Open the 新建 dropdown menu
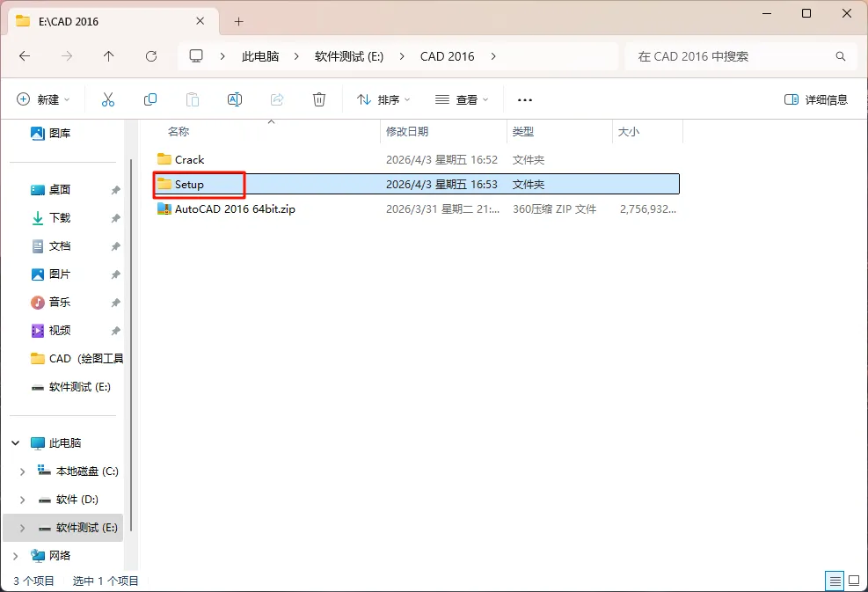The width and height of the screenshot is (868, 592). click(x=44, y=99)
